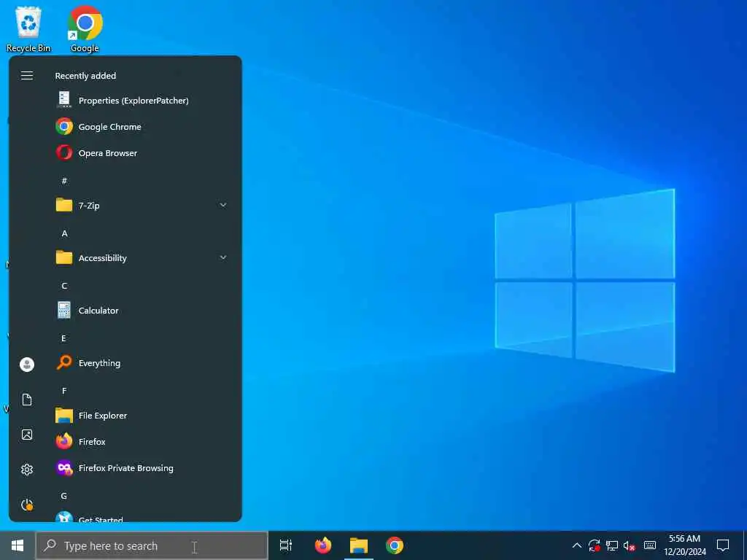
Task: Open Pictures from Start sidebar
Action: pyautogui.click(x=27, y=435)
